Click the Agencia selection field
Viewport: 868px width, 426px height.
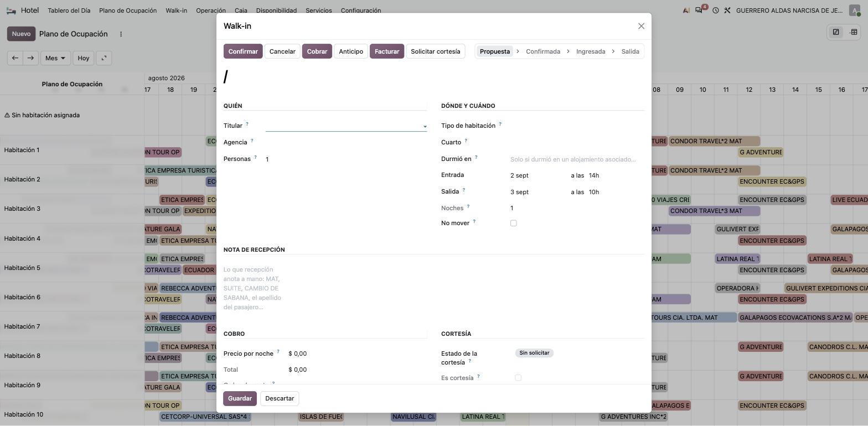[x=346, y=143]
